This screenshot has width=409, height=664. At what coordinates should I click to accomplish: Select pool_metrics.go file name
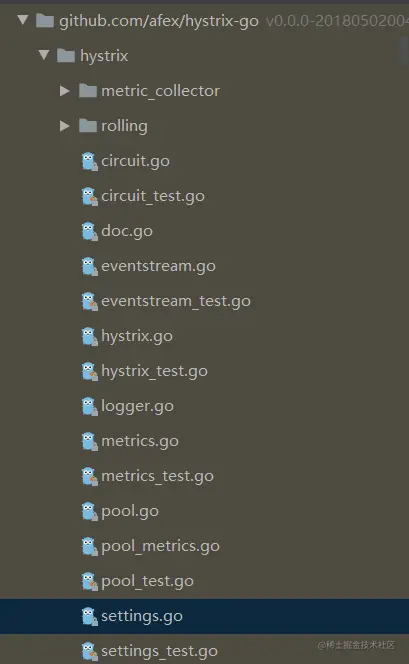click(160, 546)
